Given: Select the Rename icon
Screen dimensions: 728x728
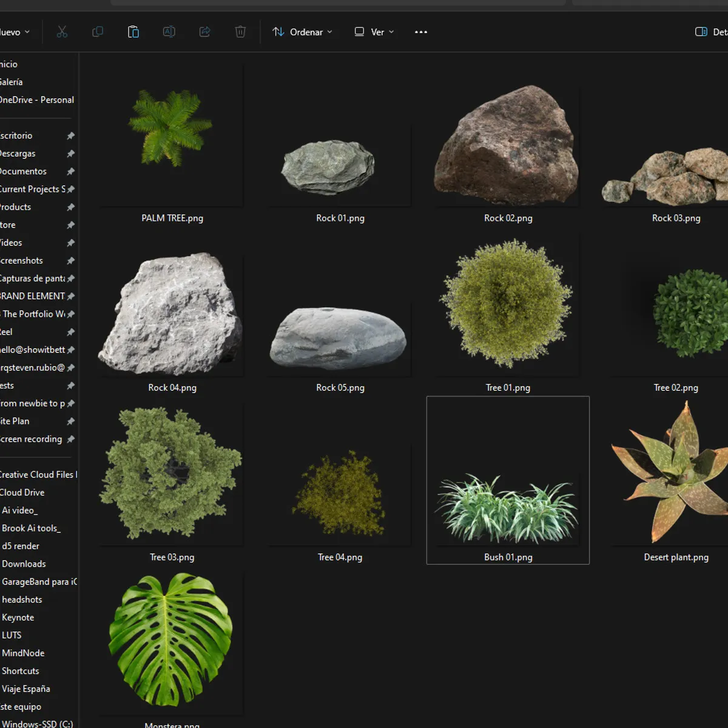Looking at the screenshot, I should 169,32.
